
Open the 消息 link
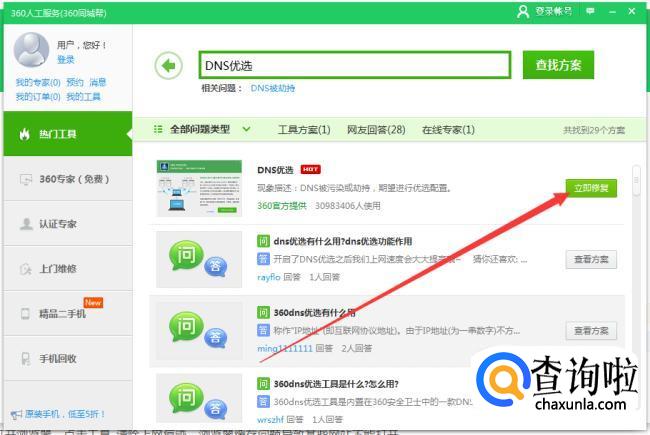tap(98, 83)
